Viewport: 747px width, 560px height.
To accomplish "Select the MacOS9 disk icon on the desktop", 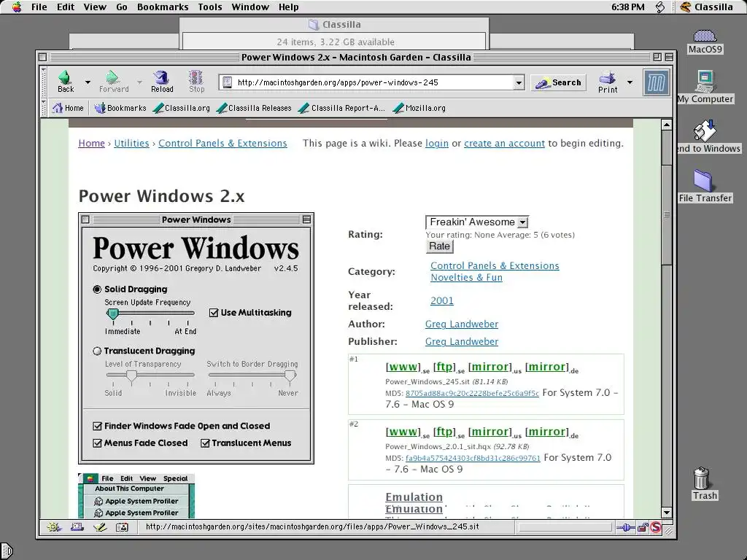I will 705,36.
